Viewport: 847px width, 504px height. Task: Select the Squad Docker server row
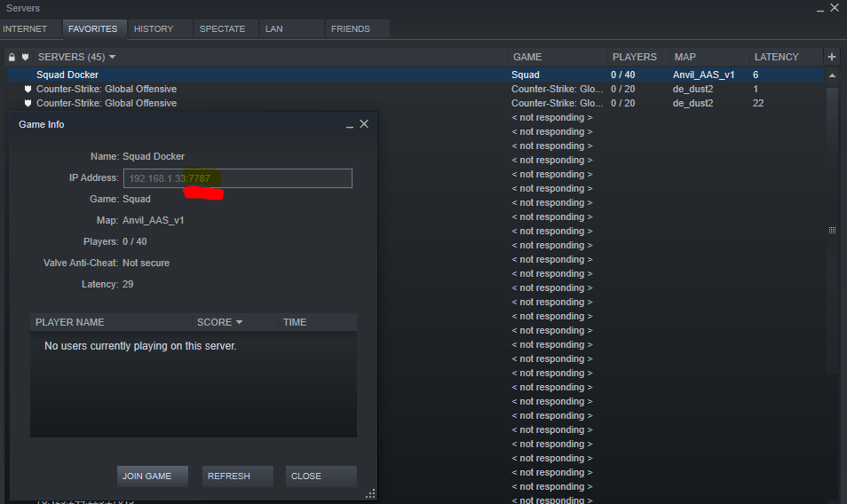tap(416, 75)
